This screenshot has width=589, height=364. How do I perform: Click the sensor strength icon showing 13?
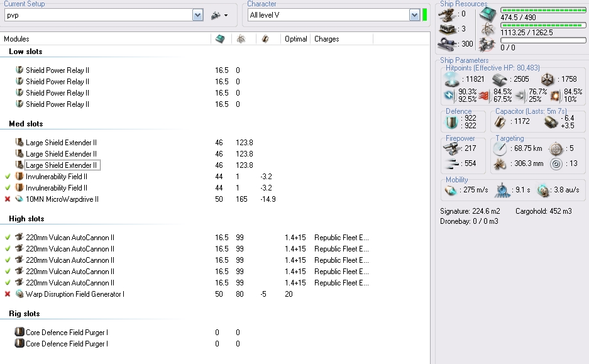pos(556,164)
